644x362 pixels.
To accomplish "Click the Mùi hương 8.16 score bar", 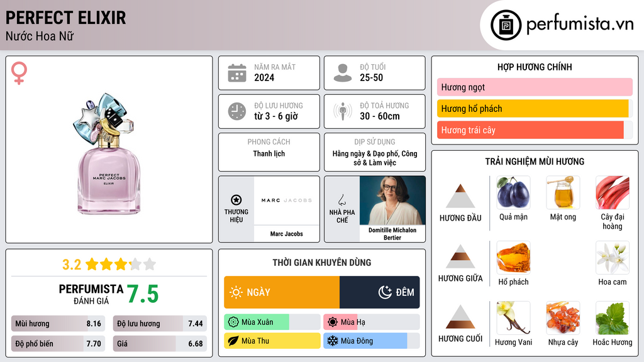I will coord(58,324).
